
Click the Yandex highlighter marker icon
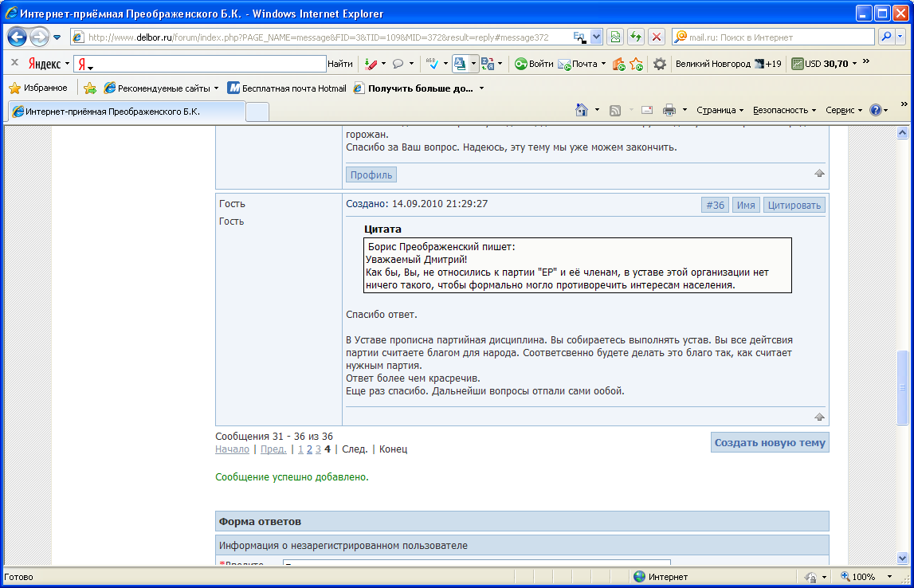371,64
